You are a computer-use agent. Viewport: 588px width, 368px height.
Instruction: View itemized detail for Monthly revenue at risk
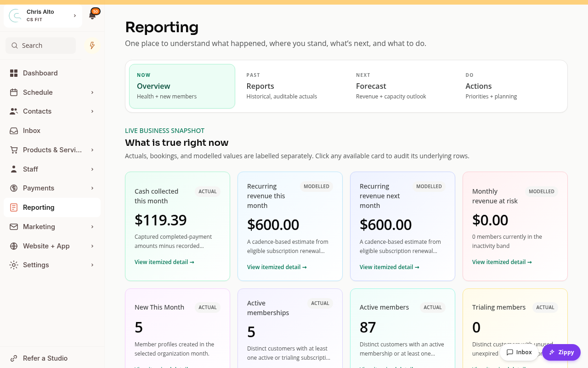tap(502, 262)
